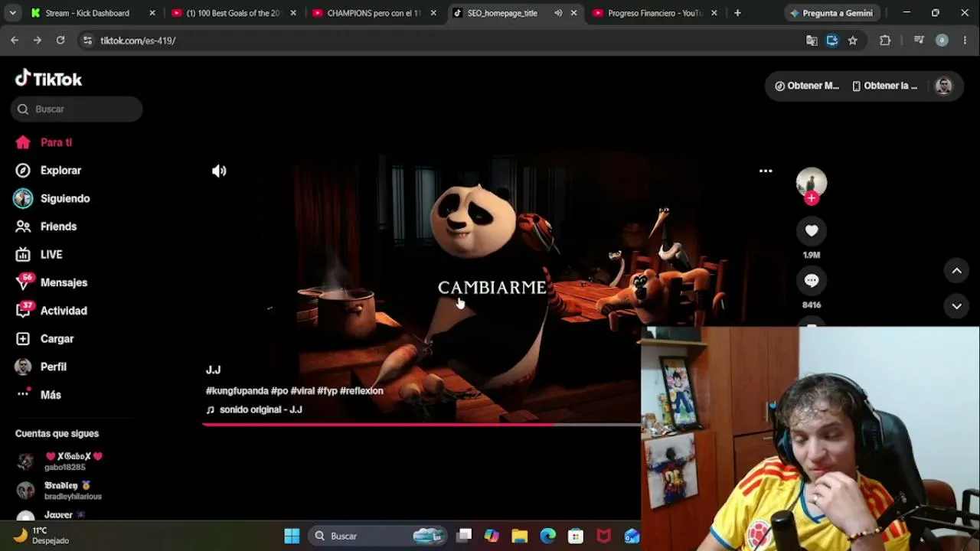980x551 pixels.
Task: Click the Obtener M... button
Action: 807,86
